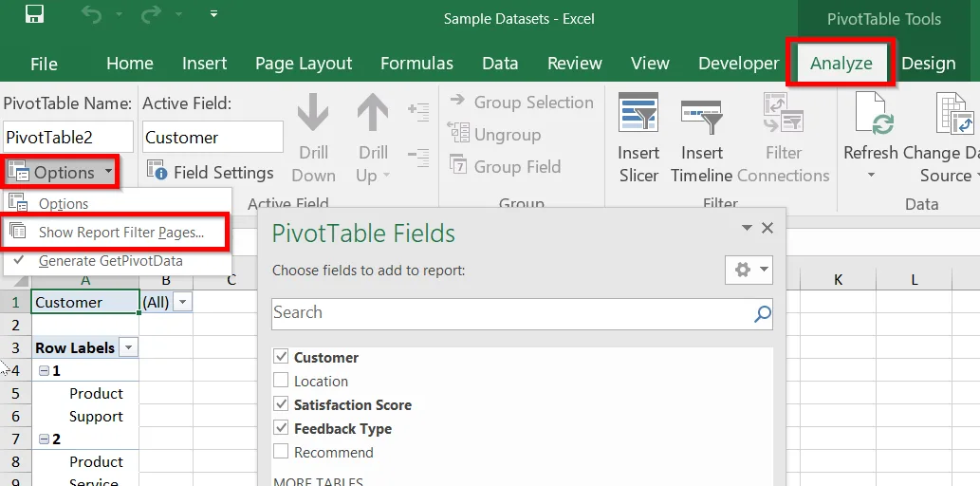Collapse pivot row group 1
This screenshot has width=980, height=486.
coord(44,371)
